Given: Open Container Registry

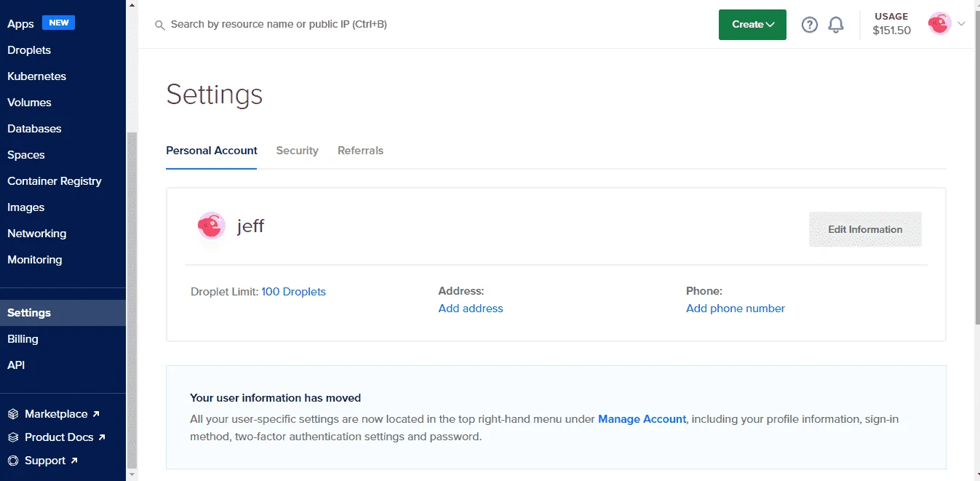Looking at the screenshot, I should [x=55, y=181].
